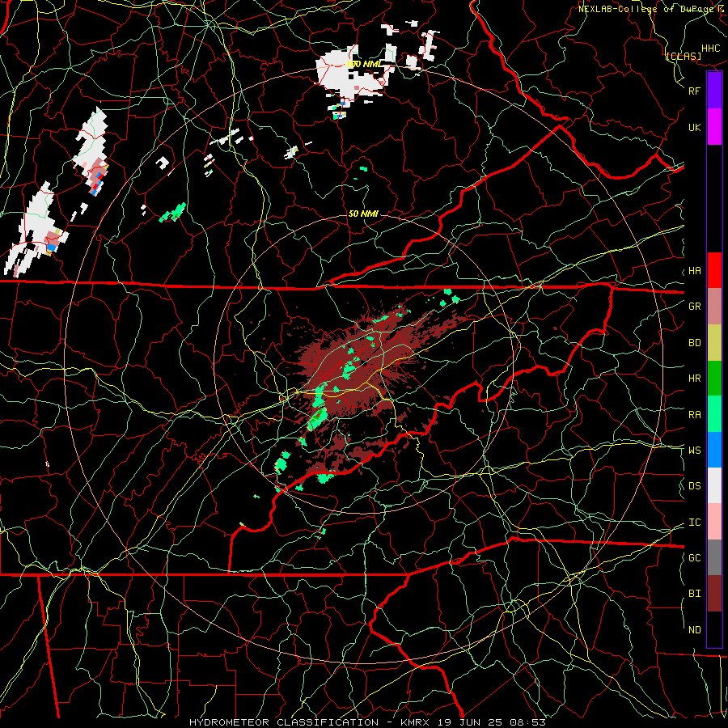Select the GC legend label
This screenshot has height=728, width=728.
tap(694, 558)
